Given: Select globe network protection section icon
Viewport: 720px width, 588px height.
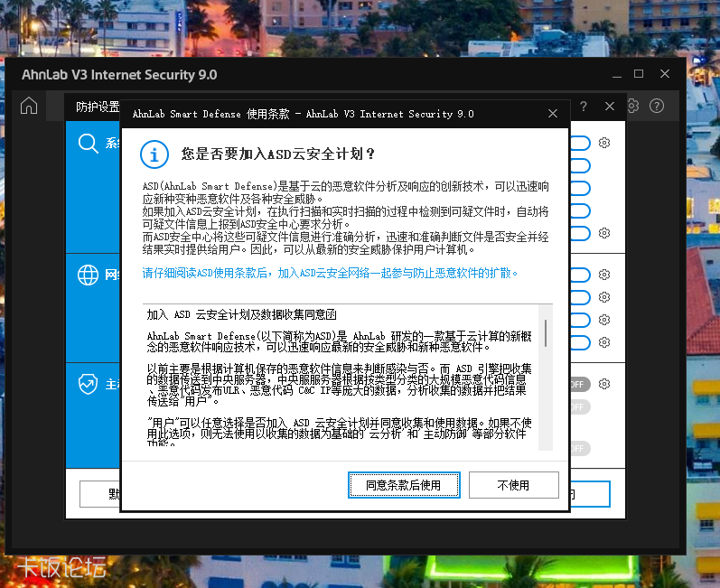Looking at the screenshot, I should pos(88,275).
